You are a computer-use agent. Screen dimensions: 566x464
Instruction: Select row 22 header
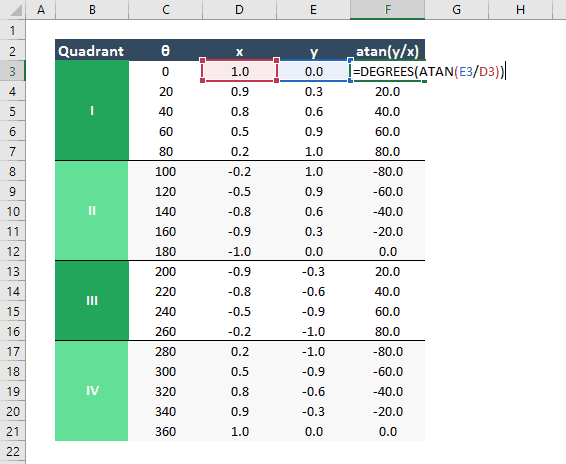coord(13,451)
